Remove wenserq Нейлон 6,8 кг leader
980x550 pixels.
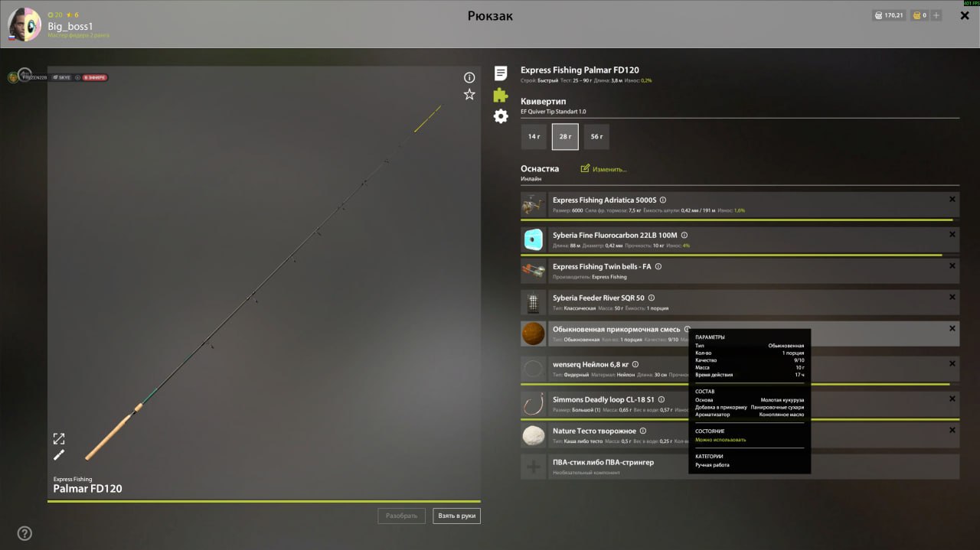[x=952, y=363]
